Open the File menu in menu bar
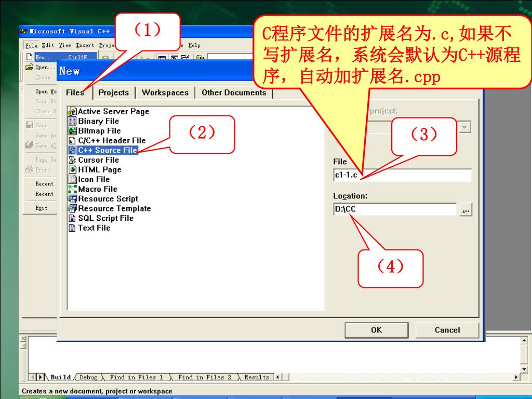 pyautogui.click(x=32, y=46)
